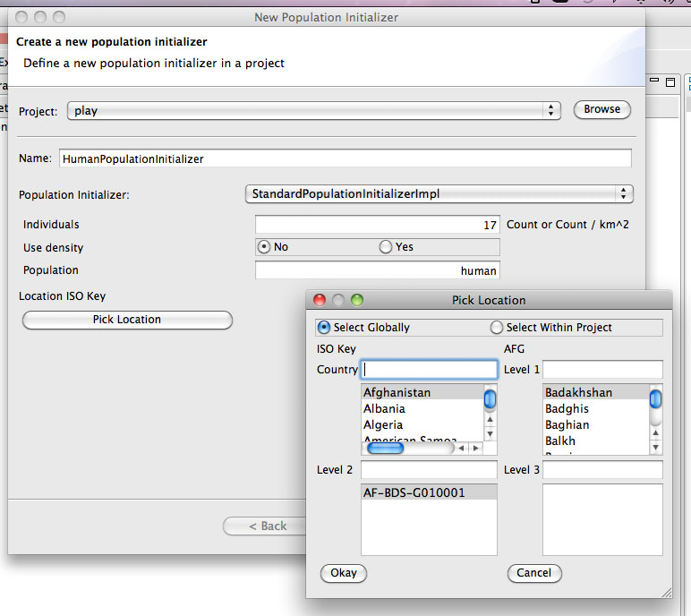691x616 pixels.
Task: Click the Level 1 list scrollbar thumb
Action: 656,399
